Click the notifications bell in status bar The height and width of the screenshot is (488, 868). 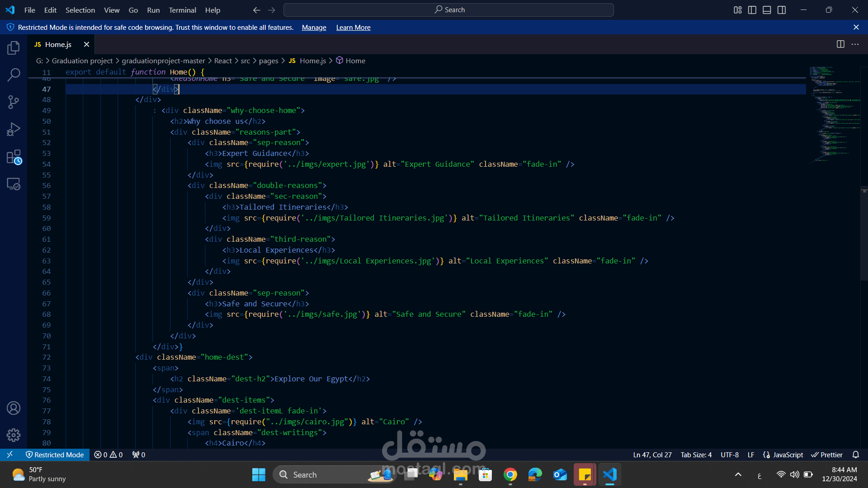[x=855, y=455]
